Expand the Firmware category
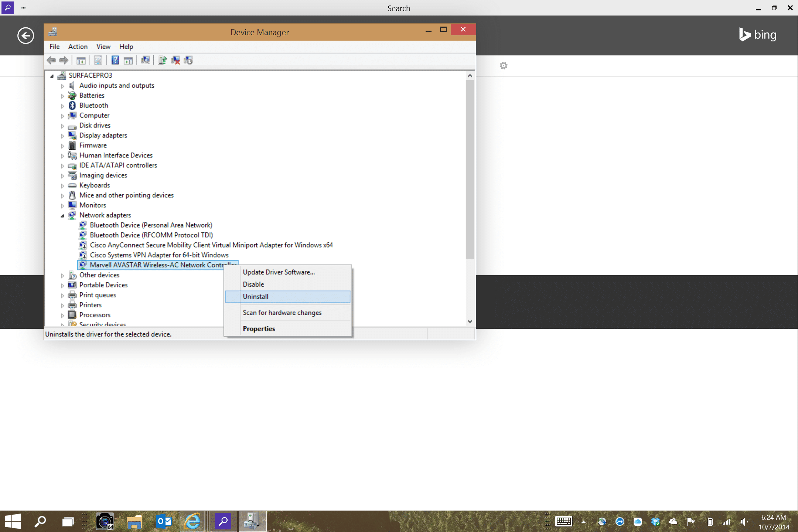Image resolution: width=798 pixels, height=532 pixels. [62, 146]
